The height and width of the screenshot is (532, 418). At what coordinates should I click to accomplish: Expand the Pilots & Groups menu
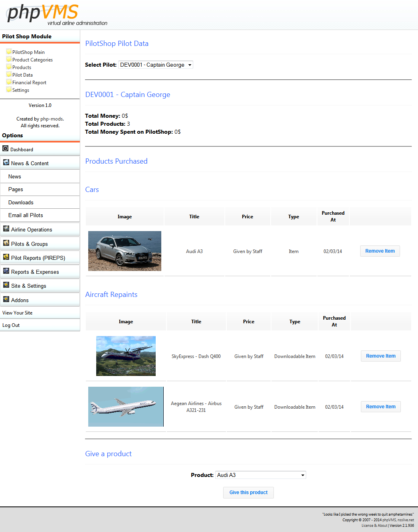point(40,244)
